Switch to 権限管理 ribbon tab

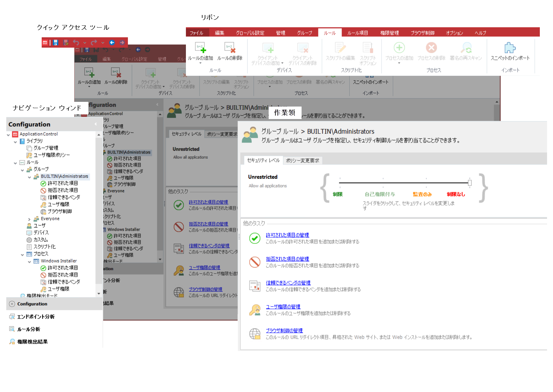[x=390, y=33]
